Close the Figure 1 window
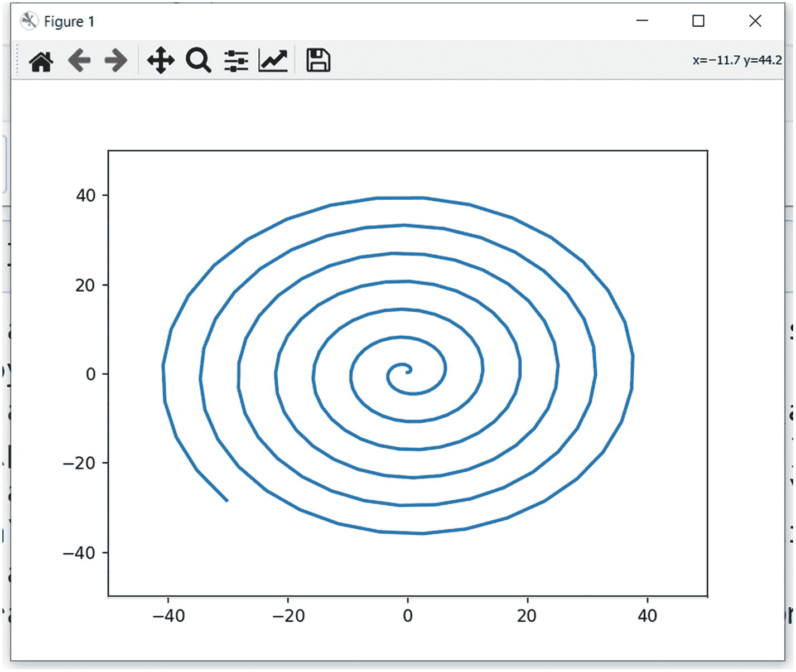This screenshot has width=796, height=672. [755, 21]
